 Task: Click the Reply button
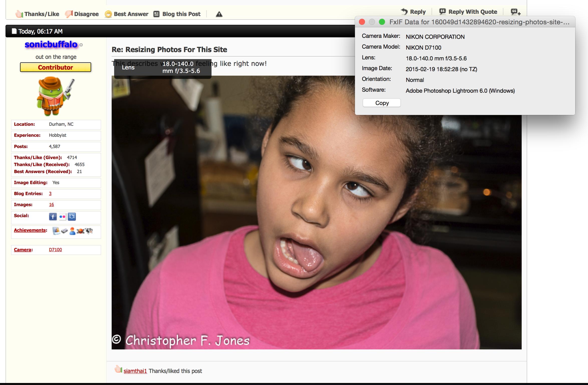(x=413, y=12)
